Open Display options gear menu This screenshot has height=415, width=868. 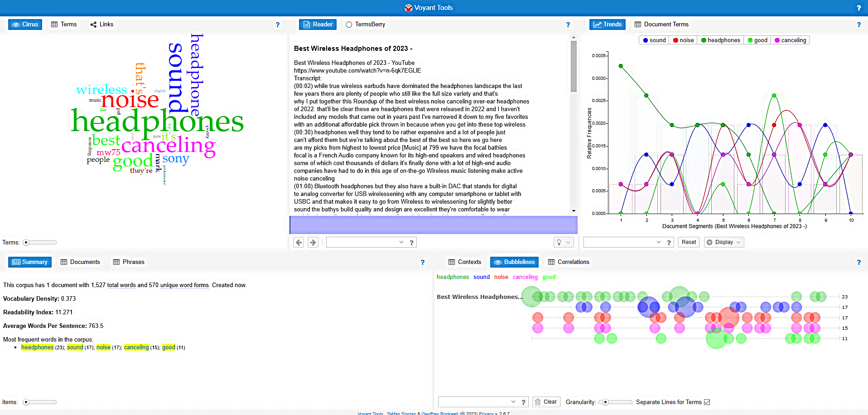[724, 242]
